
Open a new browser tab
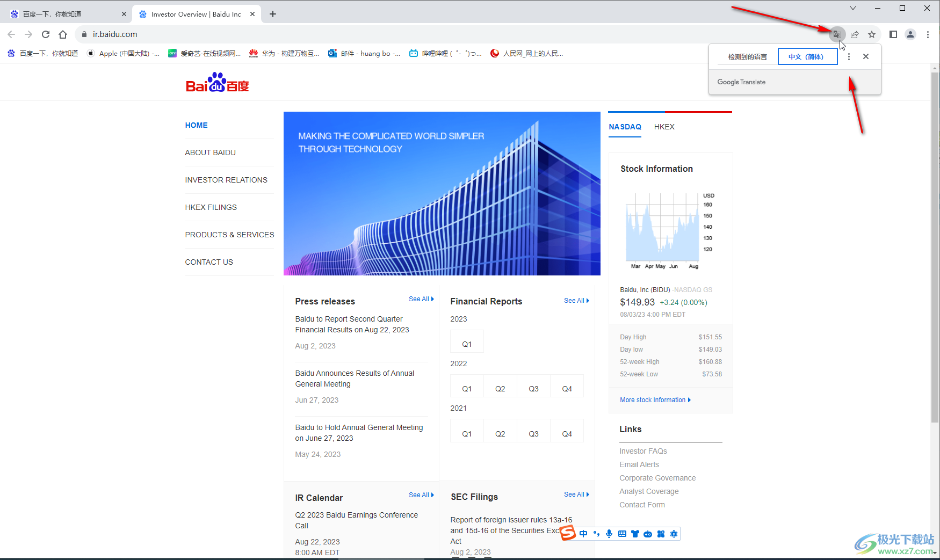tap(273, 14)
